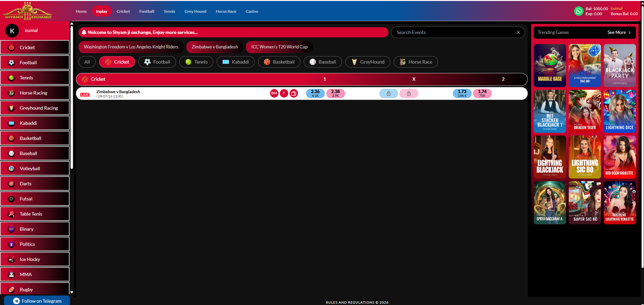Screen dimensions: 644x305
Task: Open Inplay tab in top navigation
Action: (102, 11)
